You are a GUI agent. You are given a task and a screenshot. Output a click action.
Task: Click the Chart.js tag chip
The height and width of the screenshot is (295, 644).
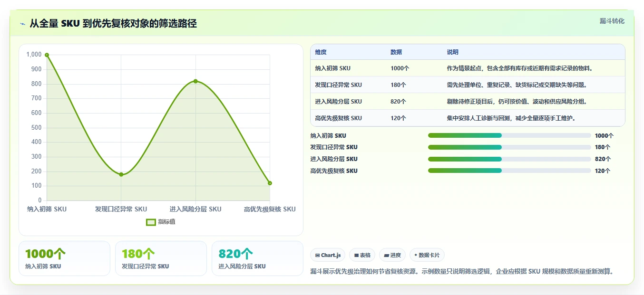pyautogui.click(x=328, y=255)
